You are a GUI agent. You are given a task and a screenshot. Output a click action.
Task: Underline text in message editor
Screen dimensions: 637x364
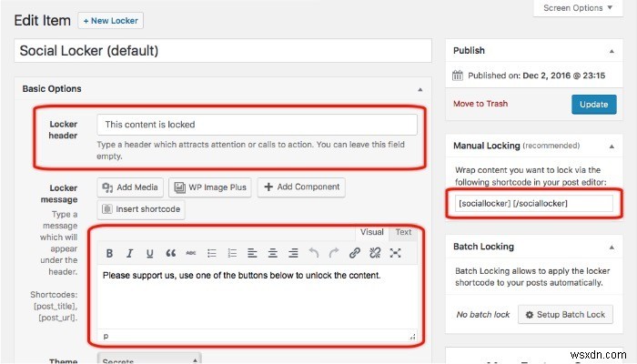pos(150,254)
